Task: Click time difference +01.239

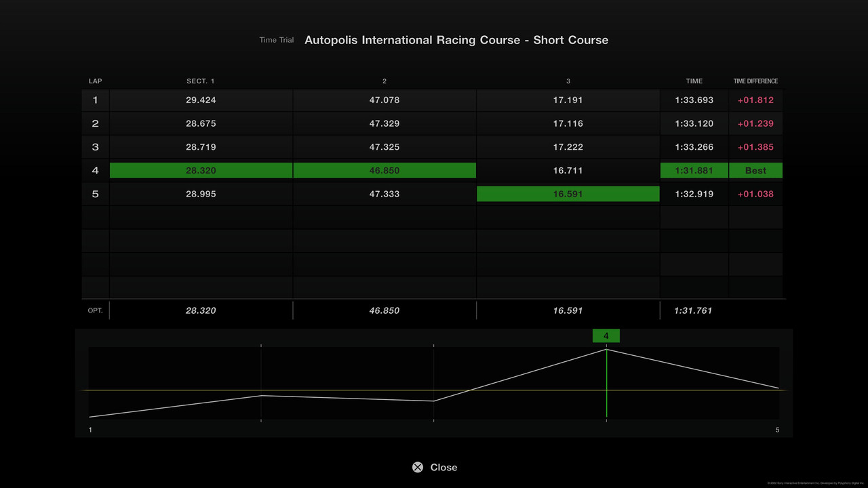Action: tap(755, 123)
